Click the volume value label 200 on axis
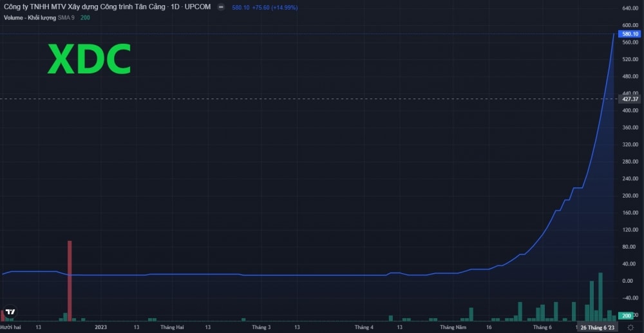This screenshot has width=644, height=333. (x=627, y=316)
